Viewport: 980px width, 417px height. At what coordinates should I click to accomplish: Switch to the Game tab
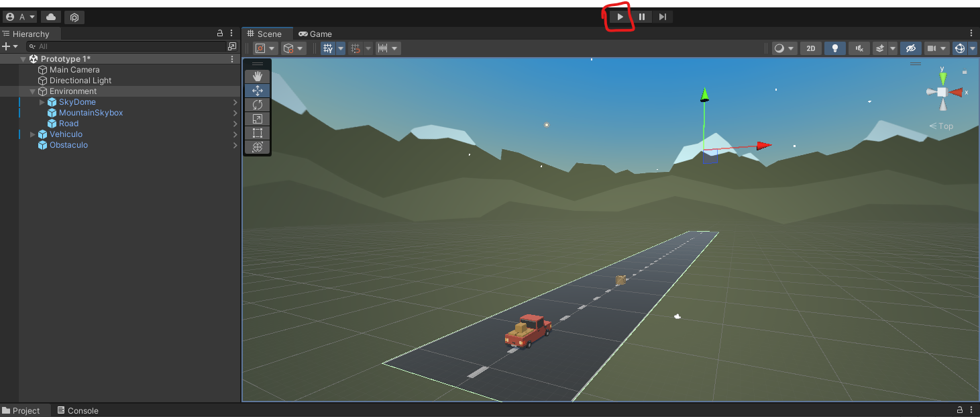[315, 34]
